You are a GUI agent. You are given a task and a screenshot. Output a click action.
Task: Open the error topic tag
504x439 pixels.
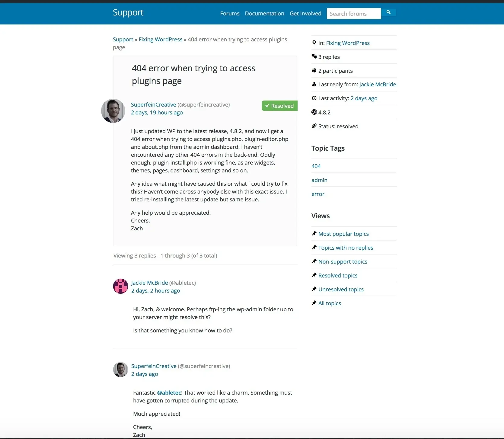click(318, 194)
